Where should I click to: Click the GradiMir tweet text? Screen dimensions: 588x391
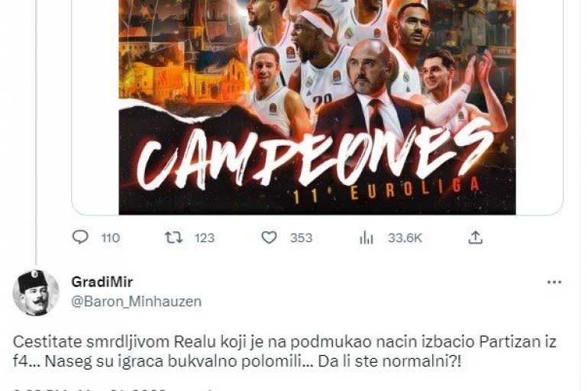285,351
